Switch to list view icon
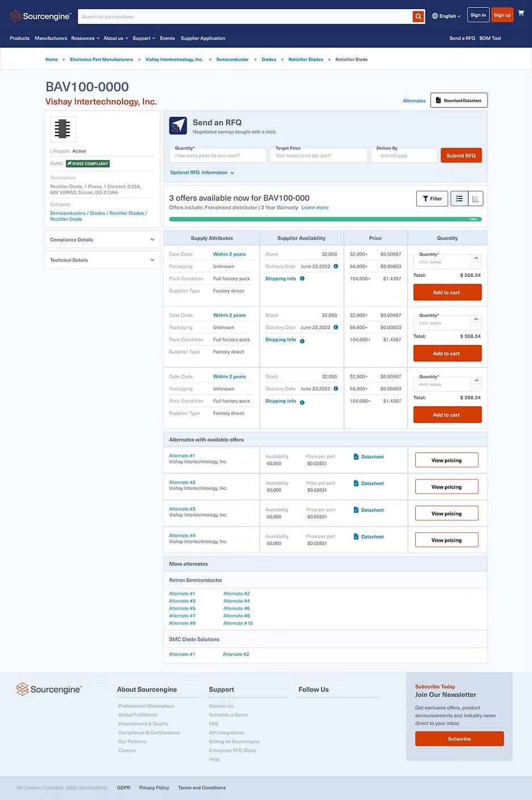The image size is (532, 800). click(x=459, y=199)
